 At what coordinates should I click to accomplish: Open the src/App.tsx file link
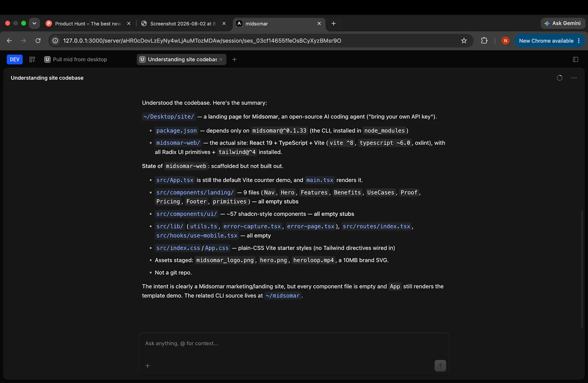point(175,180)
